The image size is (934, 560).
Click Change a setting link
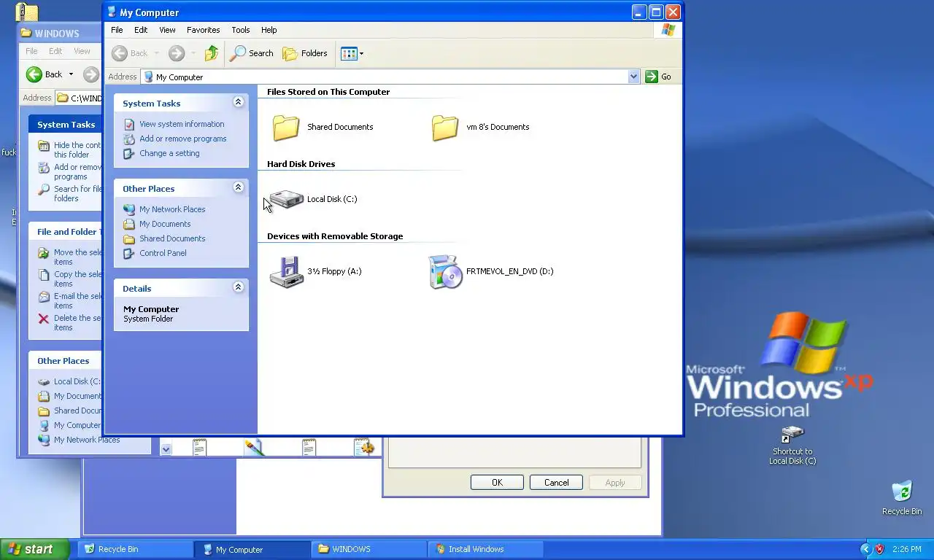pos(169,153)
